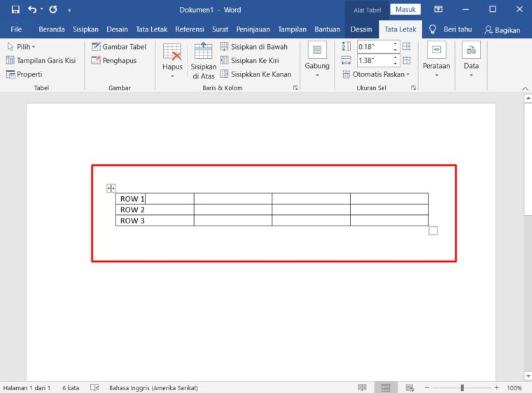The height and width of the screenshot is (393, 532).
Task: Click the ROW 3 table cell
Action: click(x=155, y=221)
